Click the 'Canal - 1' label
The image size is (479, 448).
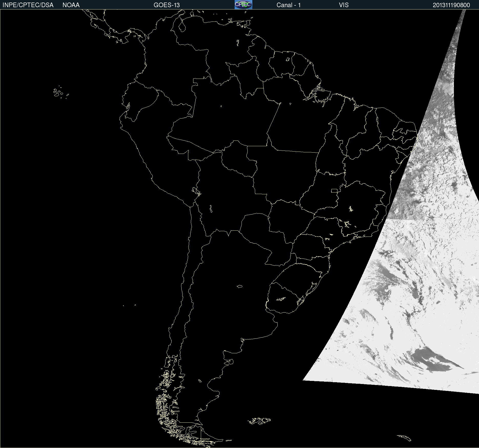click(x=289, y=5)
